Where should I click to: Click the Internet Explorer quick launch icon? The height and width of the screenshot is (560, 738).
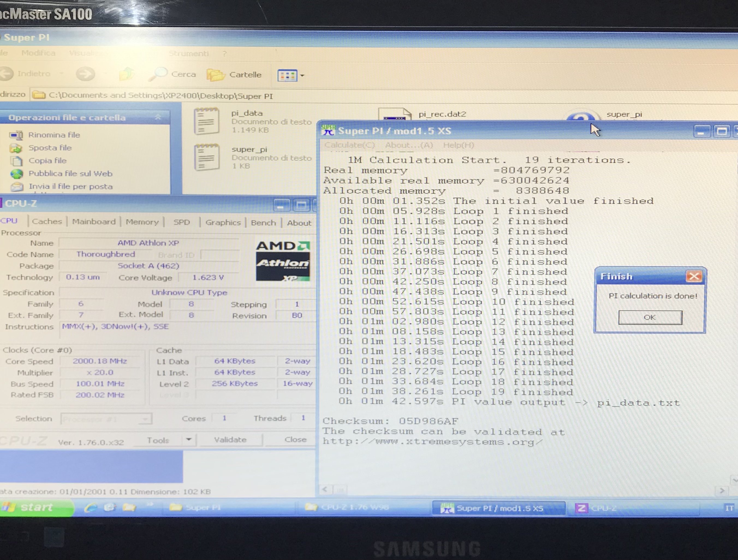(90, 507)
